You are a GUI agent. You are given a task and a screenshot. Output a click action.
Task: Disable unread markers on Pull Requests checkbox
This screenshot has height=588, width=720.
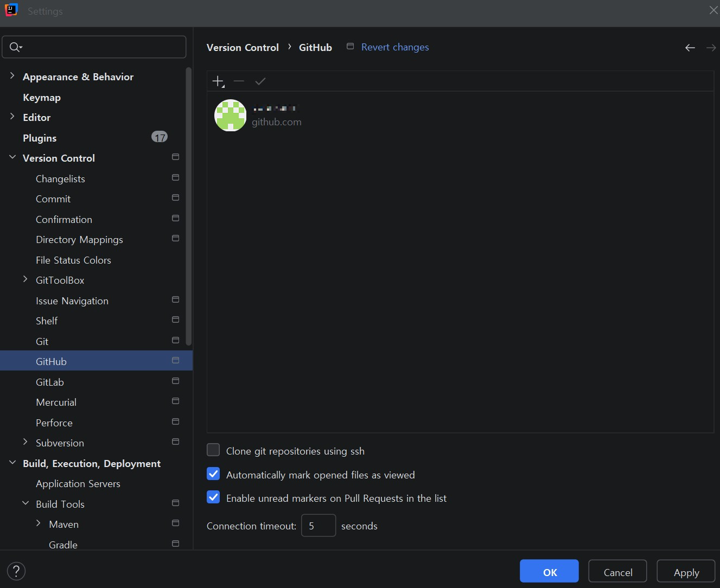[213, 497]
